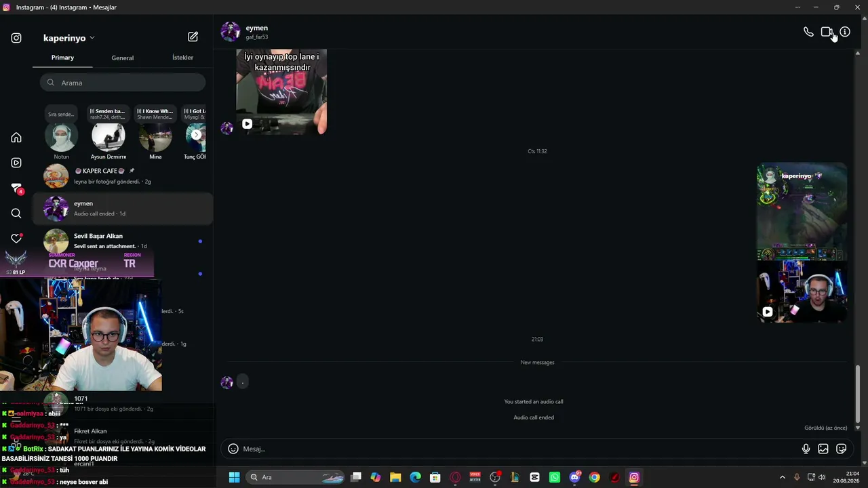
Task: Open volume control in system tray
Action: [x=822, y=477]
